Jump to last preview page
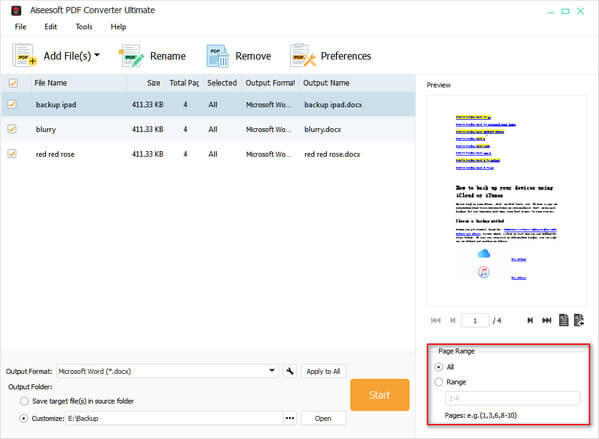This screenshot has height=439, width=599. (x=547, y=320)
